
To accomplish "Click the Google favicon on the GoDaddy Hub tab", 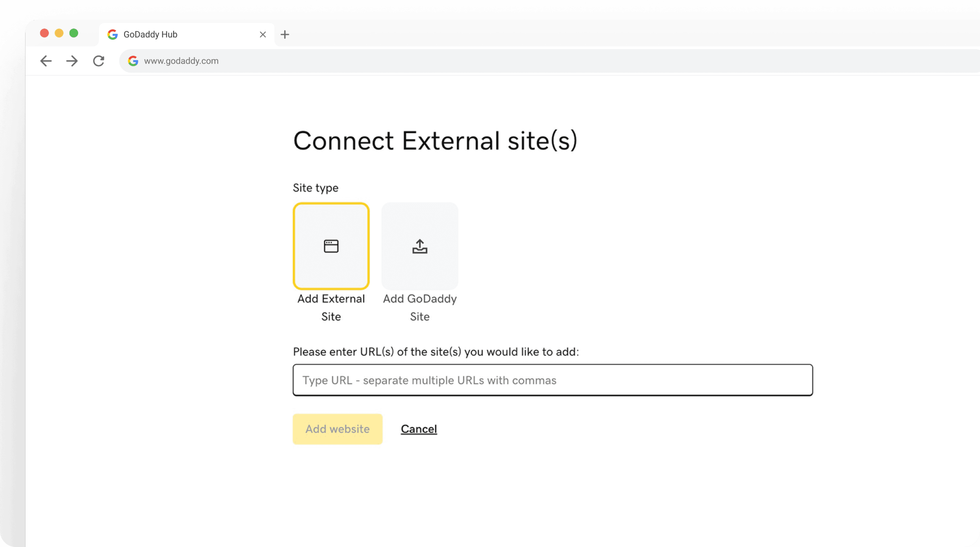I will (112, 35).
